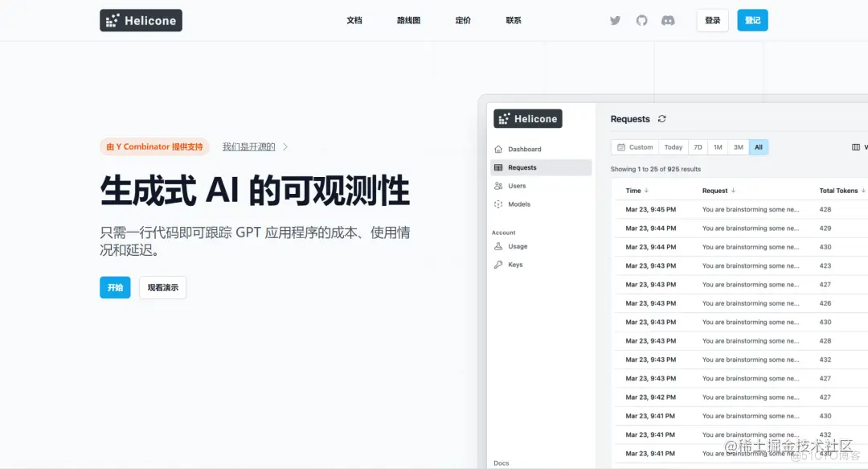This screenshot has height=469, width=868.
Task: Click token count 429
Action: 825,228
